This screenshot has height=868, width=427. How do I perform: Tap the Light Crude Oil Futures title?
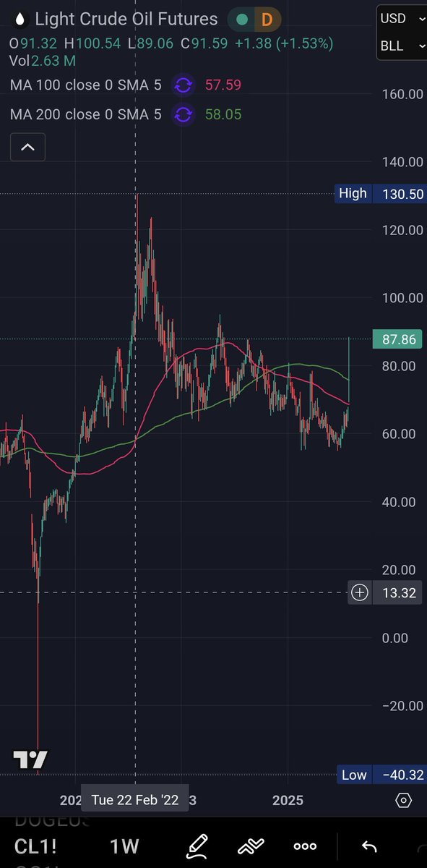(126, 20)
